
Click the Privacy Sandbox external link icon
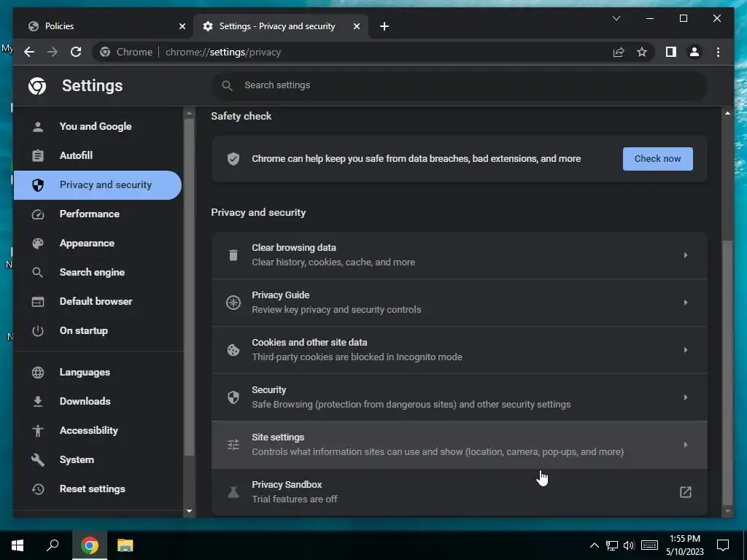[685, 492]
